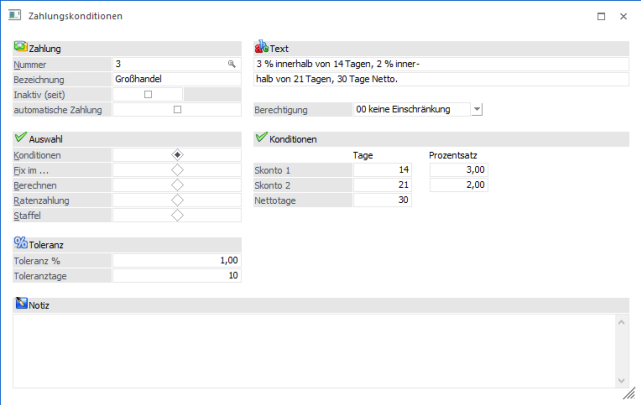
Task: Open the Berechtigung dropdown arrow
Action: (476, 109)
